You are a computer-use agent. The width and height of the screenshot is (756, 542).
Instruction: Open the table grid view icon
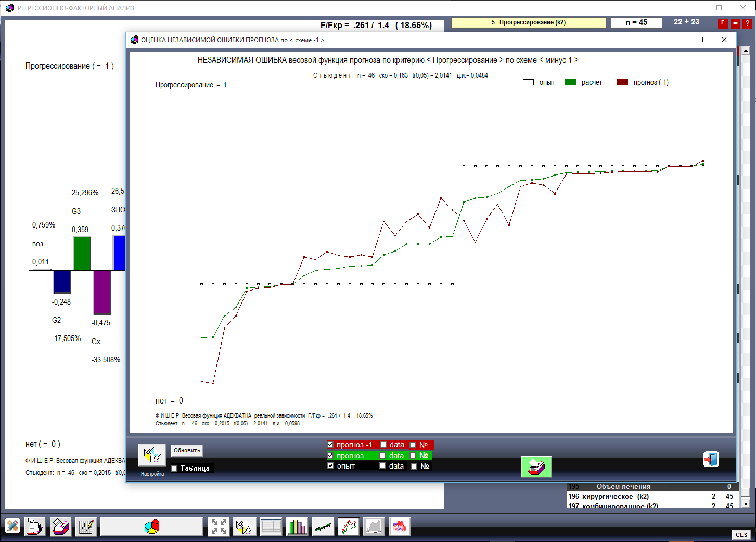[x=271, y=526]
